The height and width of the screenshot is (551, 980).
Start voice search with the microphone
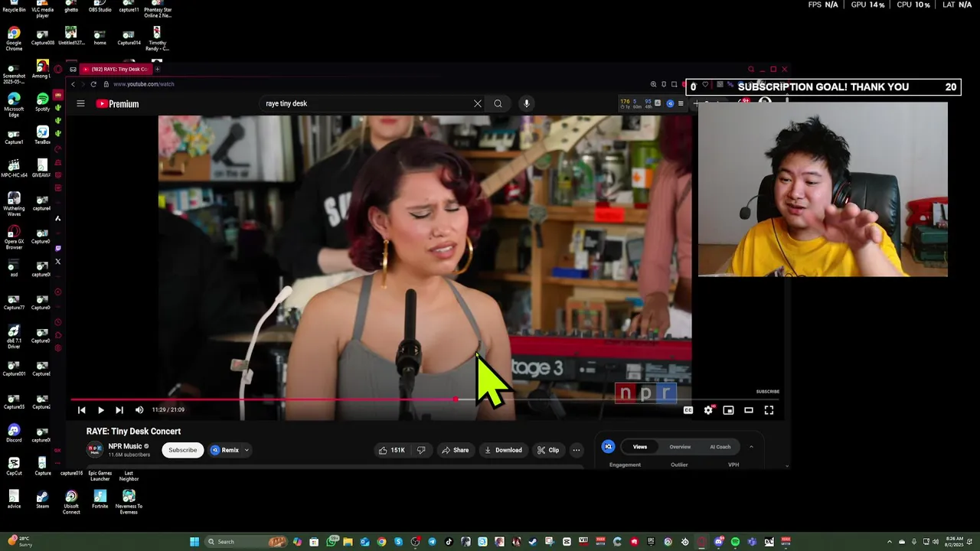(x=527, y=103)
